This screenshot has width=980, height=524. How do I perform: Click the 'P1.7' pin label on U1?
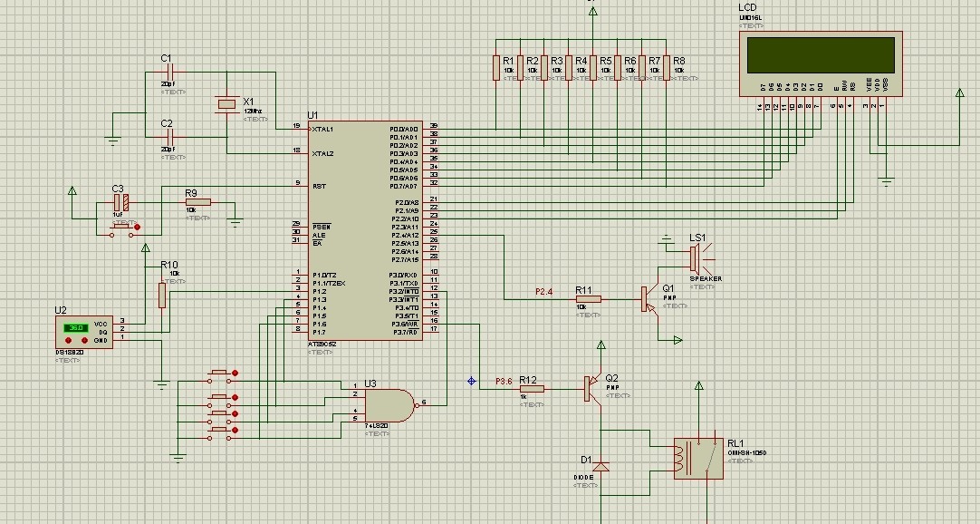point(319,332)
